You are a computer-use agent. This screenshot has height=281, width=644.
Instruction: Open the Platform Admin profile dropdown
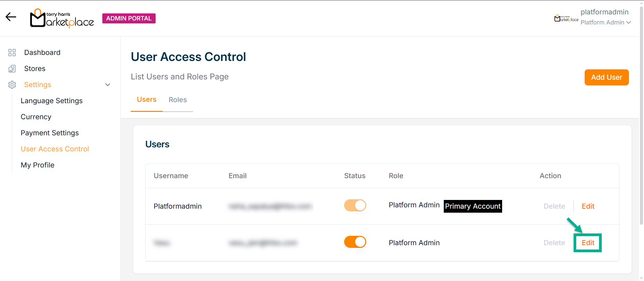605,22
